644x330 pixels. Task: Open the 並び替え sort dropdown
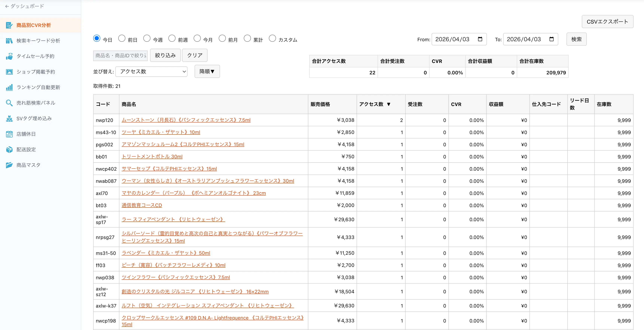pos(152,72)
